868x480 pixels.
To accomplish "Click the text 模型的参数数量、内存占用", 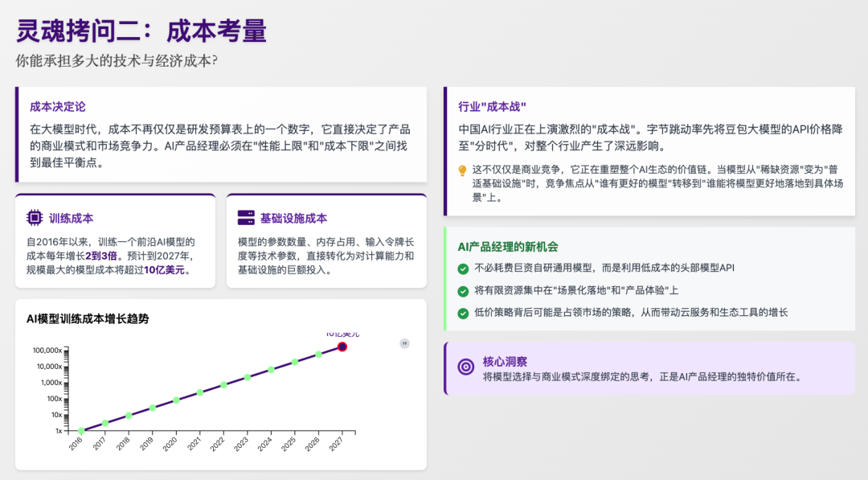I will [326, 256].
